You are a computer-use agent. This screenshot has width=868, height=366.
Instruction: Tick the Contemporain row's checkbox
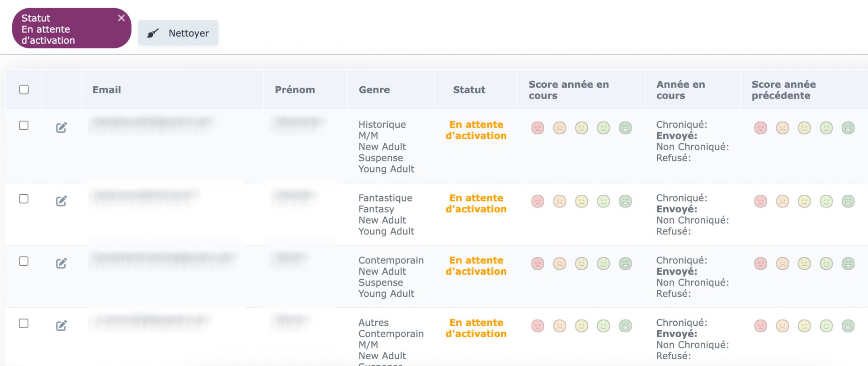pos(24,261)
